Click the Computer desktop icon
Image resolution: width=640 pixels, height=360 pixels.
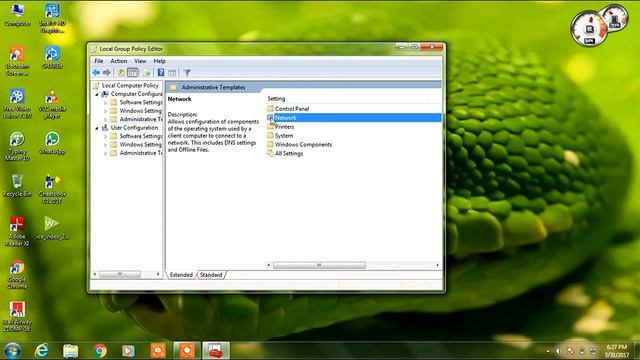(x=17, y=15)
